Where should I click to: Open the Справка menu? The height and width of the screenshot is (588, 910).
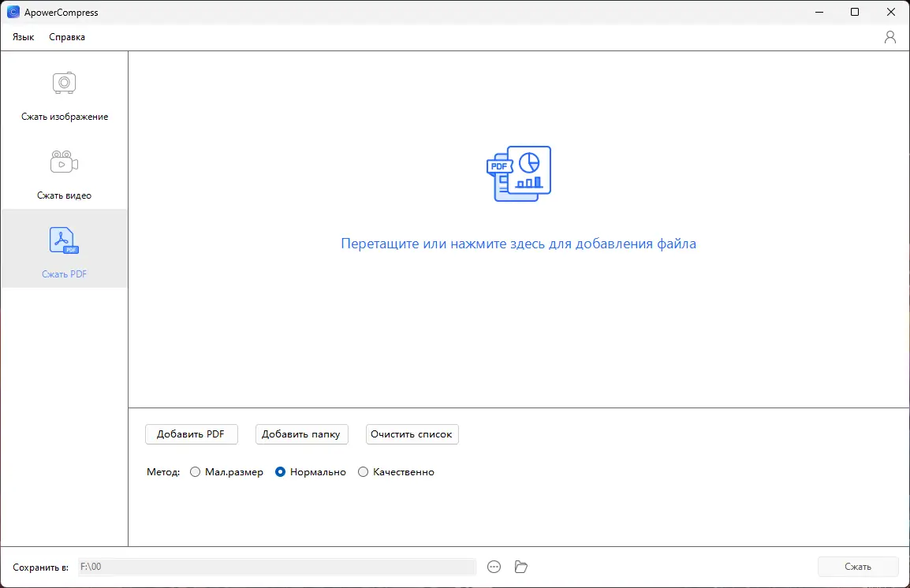pyautogui.click(x=66, y=36)
